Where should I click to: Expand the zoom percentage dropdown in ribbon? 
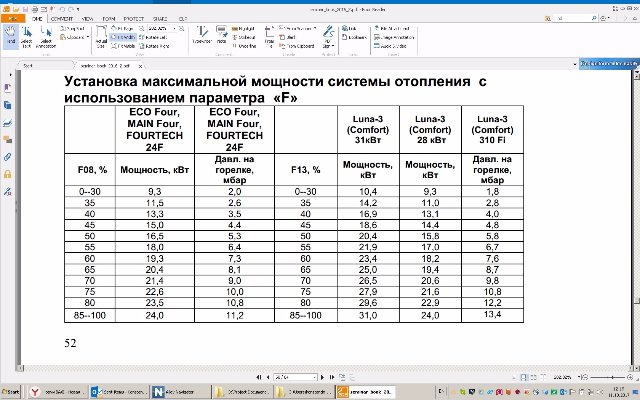pos(176,30)
